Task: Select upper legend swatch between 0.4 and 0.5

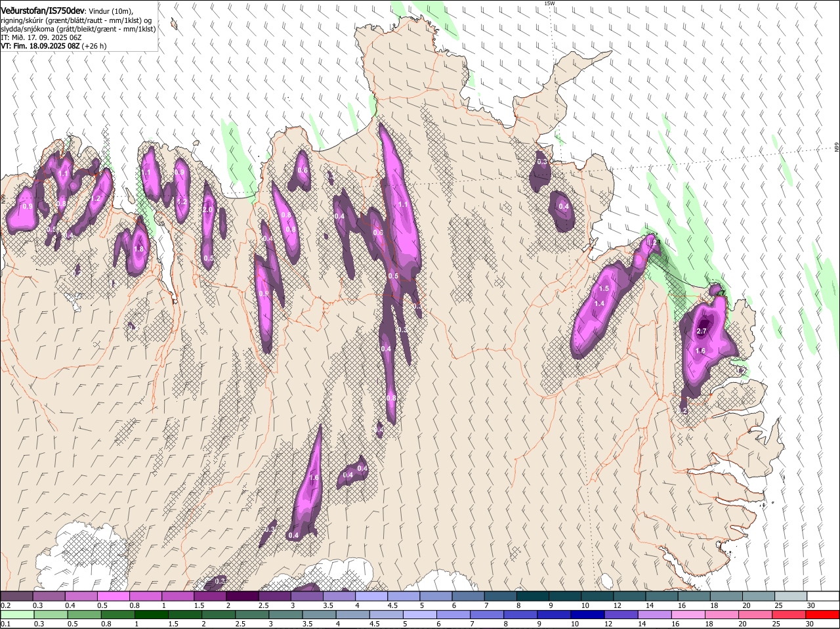Action: pos(81,596)
